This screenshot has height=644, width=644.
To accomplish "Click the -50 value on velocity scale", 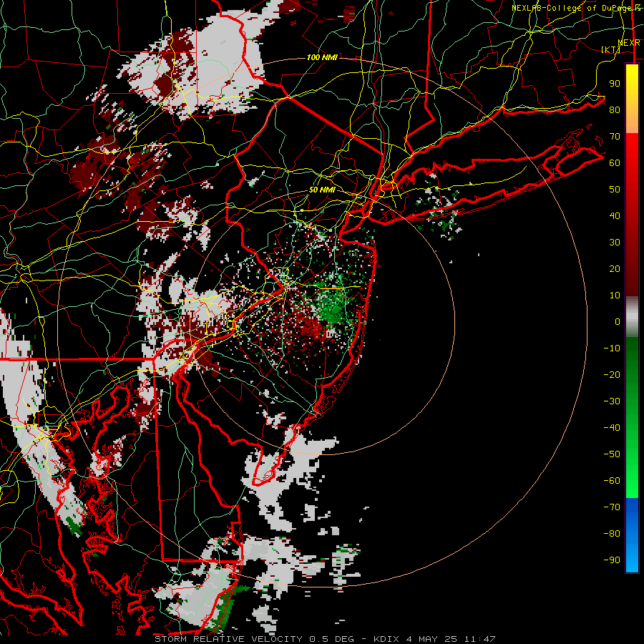I will tap(612, 454).
